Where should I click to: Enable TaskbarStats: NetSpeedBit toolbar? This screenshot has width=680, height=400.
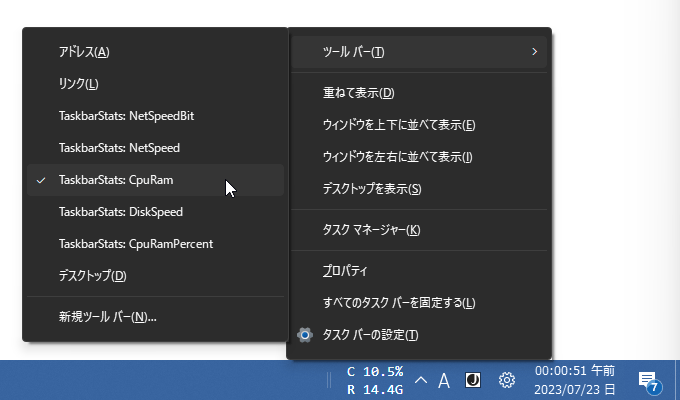click(155, 116)
